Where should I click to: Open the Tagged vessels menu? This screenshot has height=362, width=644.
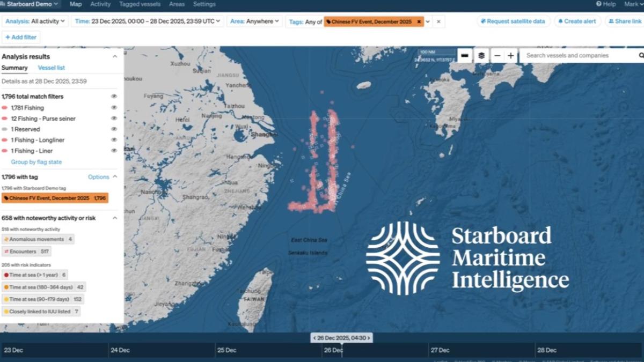140,4
